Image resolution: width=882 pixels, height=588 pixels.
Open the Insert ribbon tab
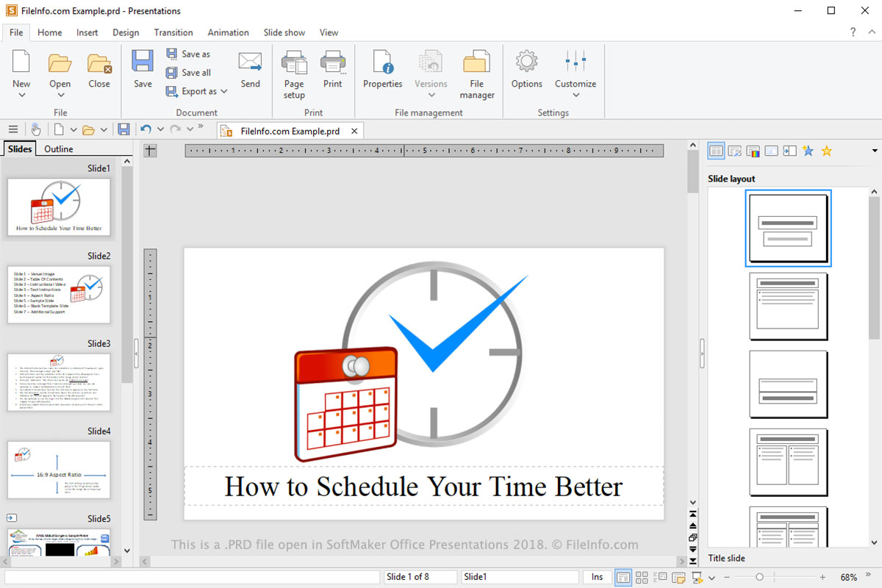coord(87,32)
